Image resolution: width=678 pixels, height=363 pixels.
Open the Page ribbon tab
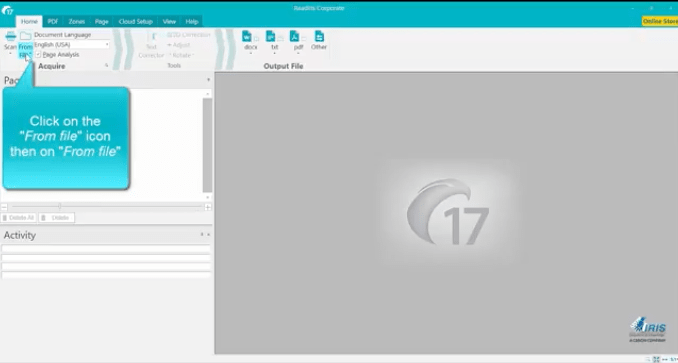pyautogui.click(x=102, y=21)
